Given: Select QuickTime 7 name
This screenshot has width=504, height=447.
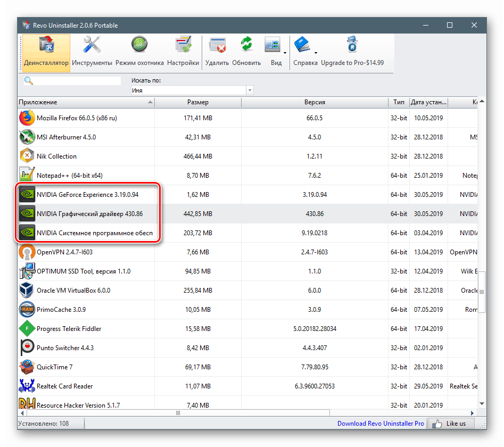Looking at the screenshot, I should coord(55,367).
